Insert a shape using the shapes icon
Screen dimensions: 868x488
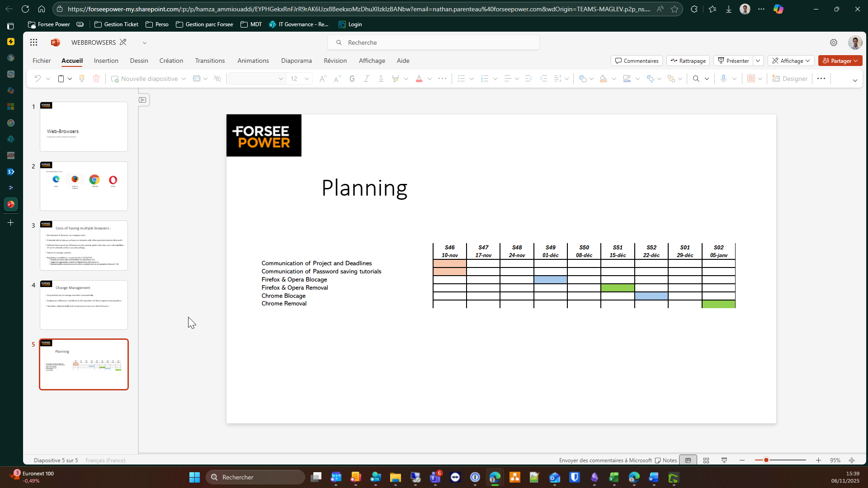583,78
